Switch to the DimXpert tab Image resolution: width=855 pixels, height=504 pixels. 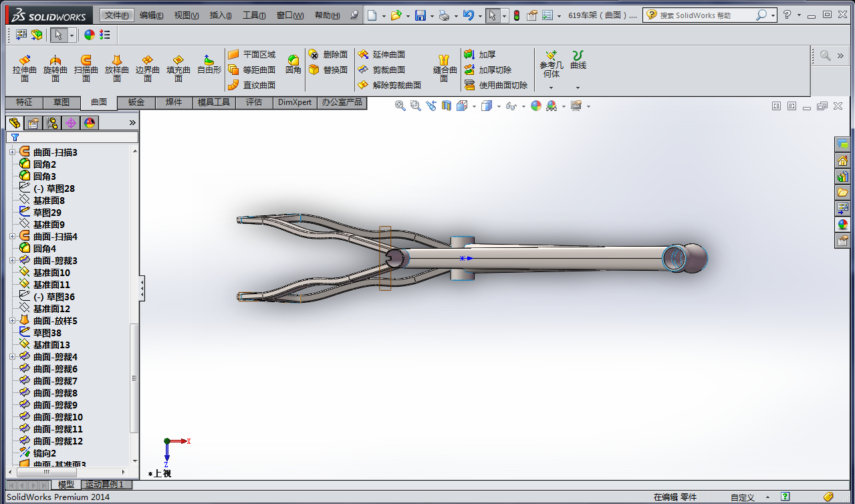tap(295, 102)
